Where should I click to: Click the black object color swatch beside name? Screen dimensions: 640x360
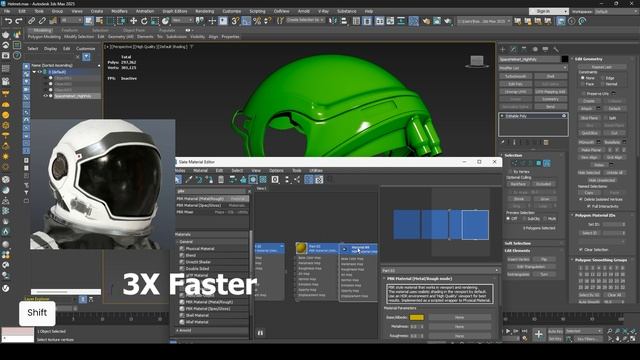click(564, 59)
